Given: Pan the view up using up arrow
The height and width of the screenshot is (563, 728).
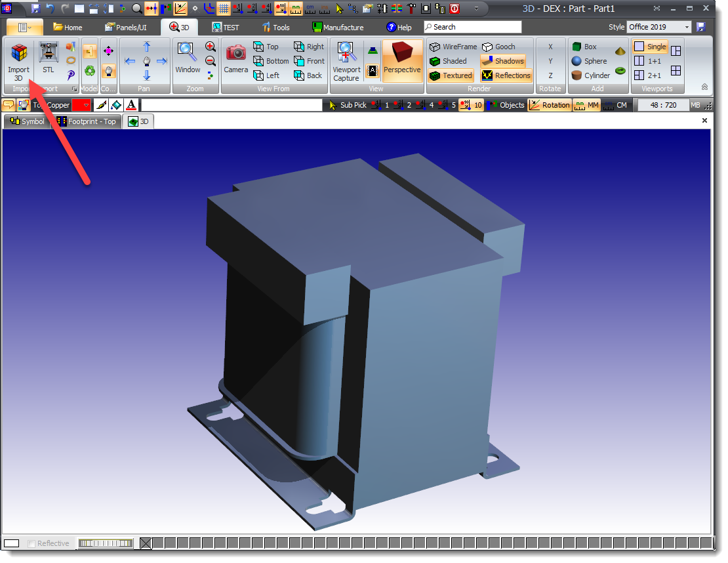Looking at the screenshot, I should tap(147, 47).
